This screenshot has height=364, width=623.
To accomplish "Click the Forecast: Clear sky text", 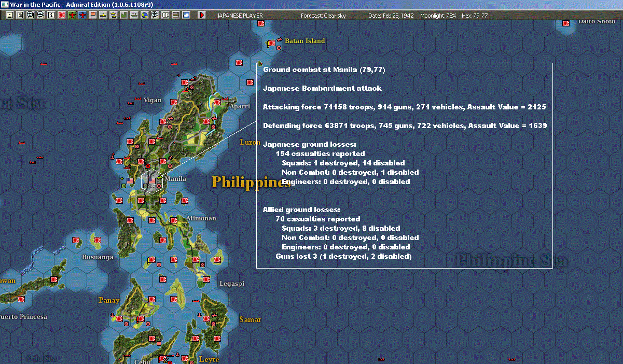I will [323, 16].
